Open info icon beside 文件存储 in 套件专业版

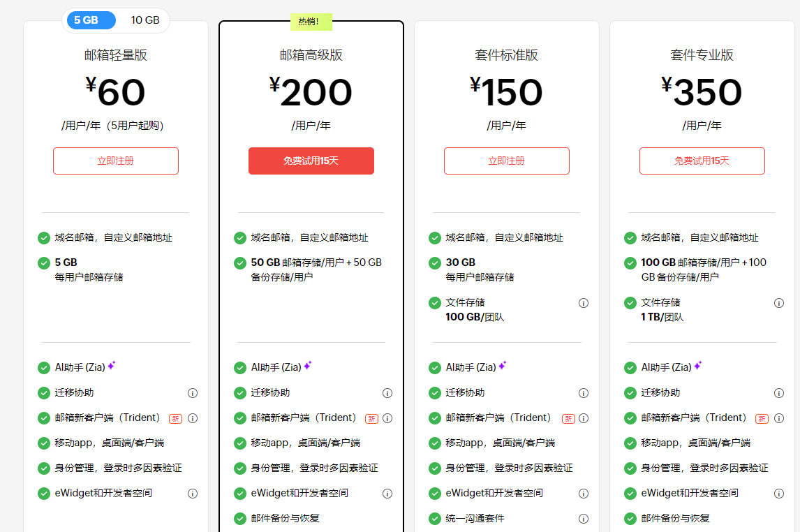click(778, 302)
